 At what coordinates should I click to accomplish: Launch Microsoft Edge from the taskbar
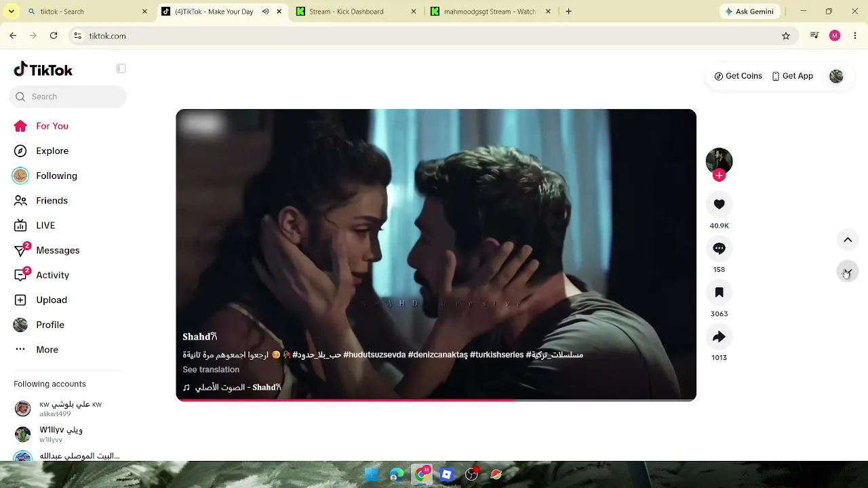coord(397,474)
